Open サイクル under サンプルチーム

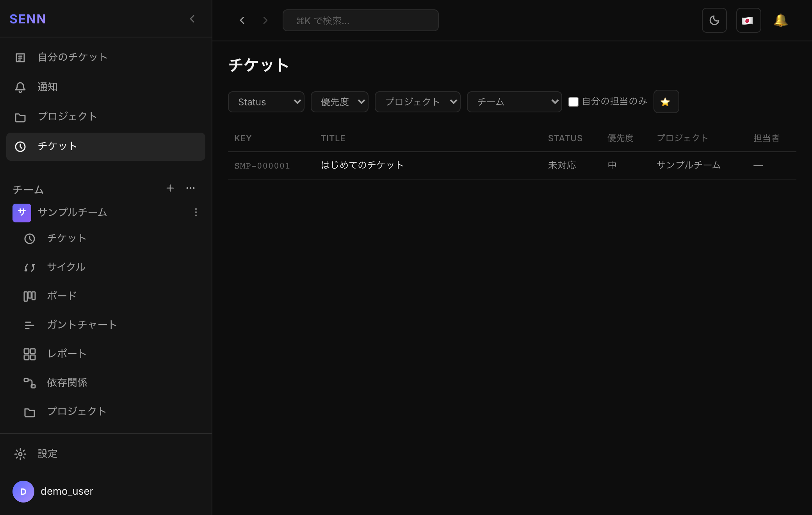[x=110, y=267]
